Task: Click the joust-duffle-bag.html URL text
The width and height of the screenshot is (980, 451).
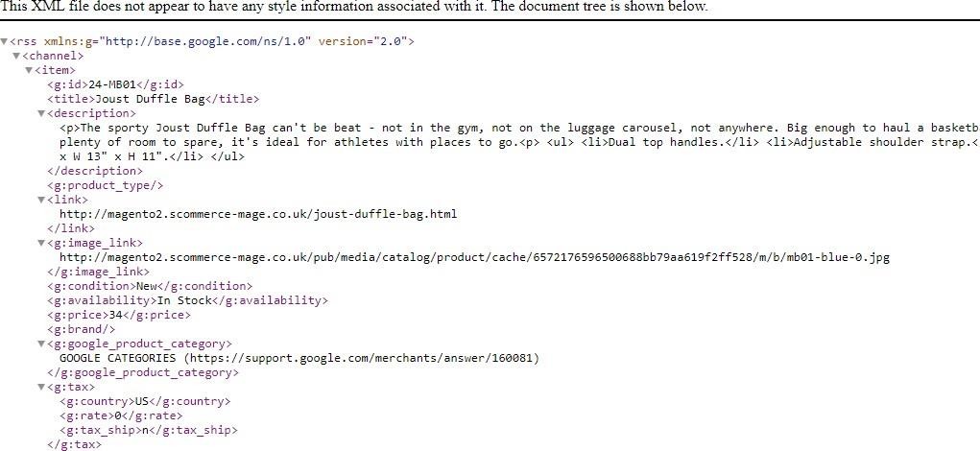Action: (x=258, y=214)
